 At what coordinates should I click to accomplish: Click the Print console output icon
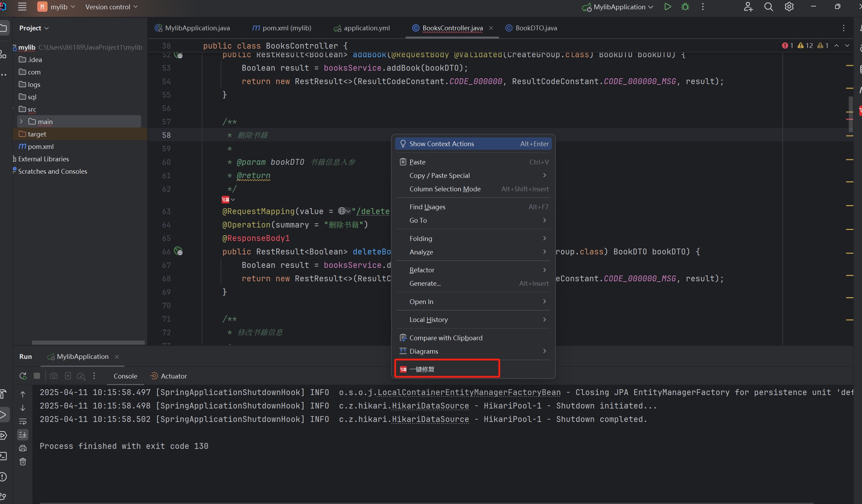click(23, 448)
